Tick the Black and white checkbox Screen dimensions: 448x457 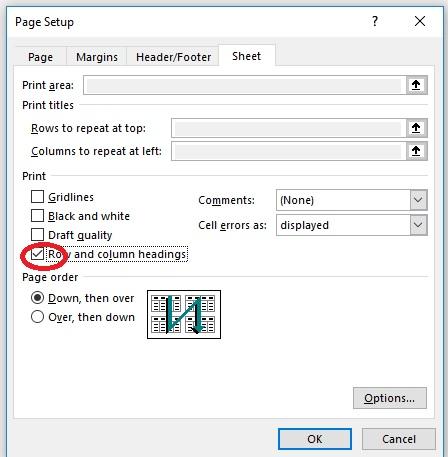[37, 216]
